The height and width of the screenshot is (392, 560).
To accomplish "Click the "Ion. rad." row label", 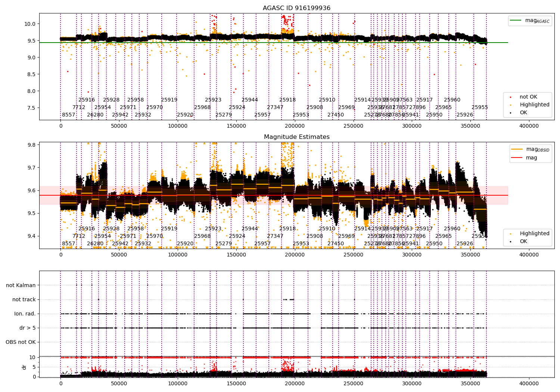I will [25, 314].
